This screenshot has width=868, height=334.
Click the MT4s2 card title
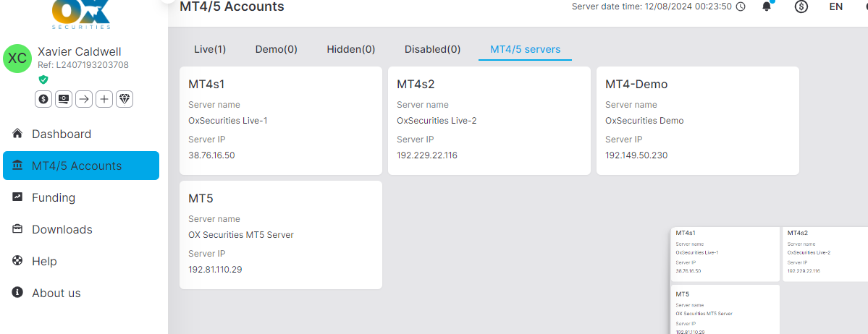point(416,85)
